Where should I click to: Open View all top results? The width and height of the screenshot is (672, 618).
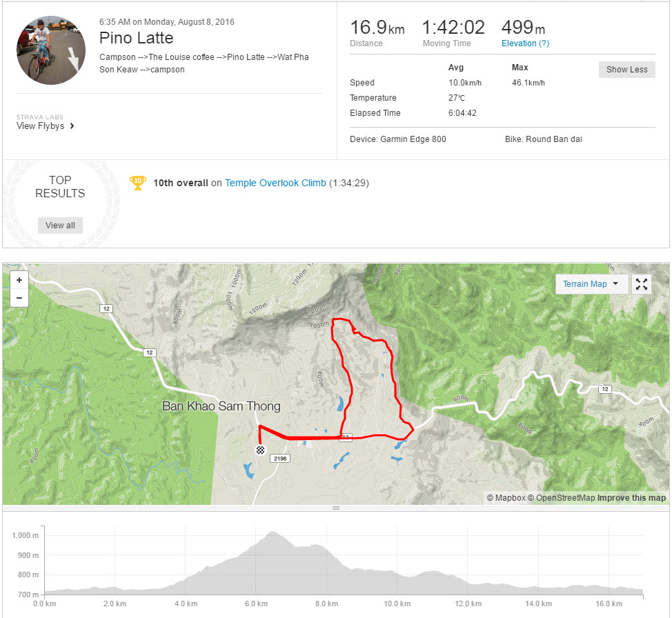(60, 226)
